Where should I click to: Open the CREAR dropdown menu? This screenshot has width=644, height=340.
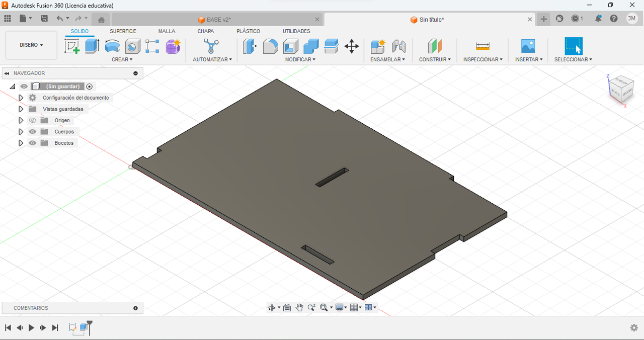[x=122, y=59]
